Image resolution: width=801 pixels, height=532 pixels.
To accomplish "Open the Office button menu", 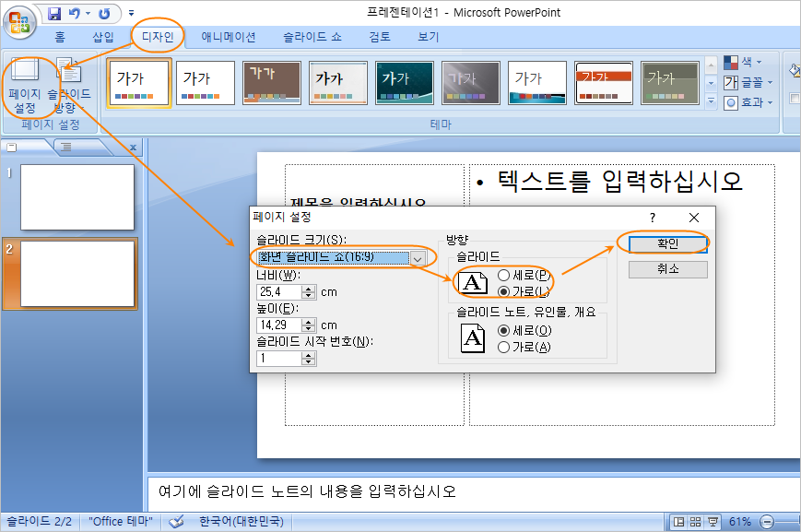I will pos(19,23).
